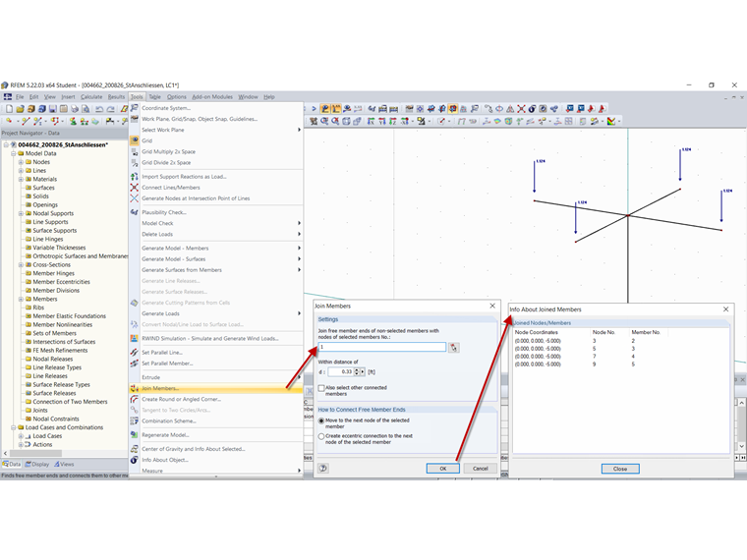Click the Save floppy-disk toolbar icon

pyautogui.click(x=53, y=109)
